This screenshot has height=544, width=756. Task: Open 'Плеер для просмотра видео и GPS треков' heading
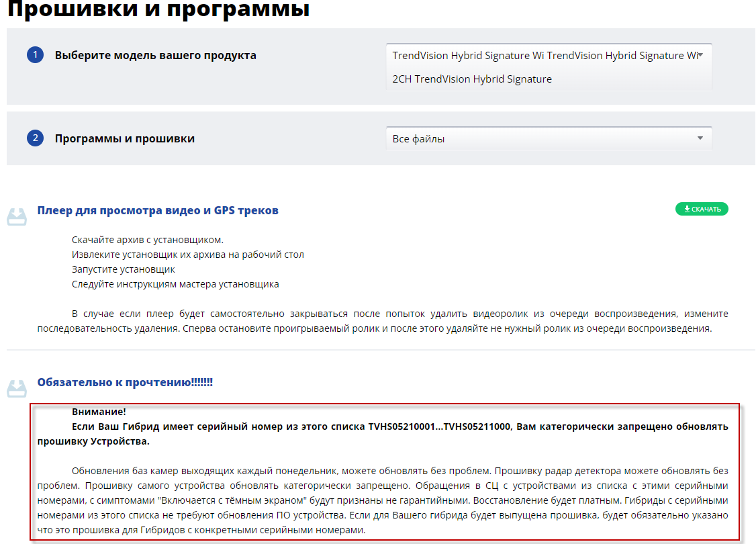(x=158, y=210)
